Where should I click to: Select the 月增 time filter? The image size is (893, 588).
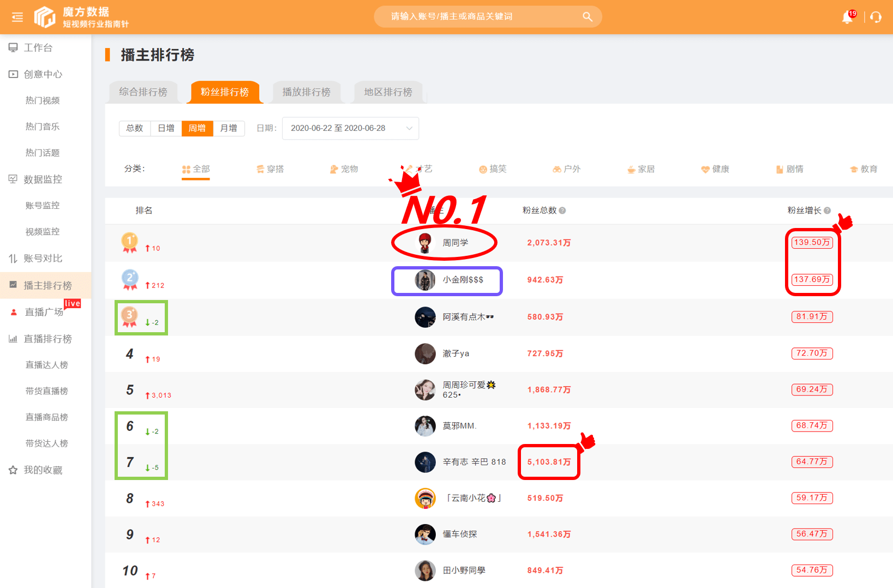tap(229, 128)
